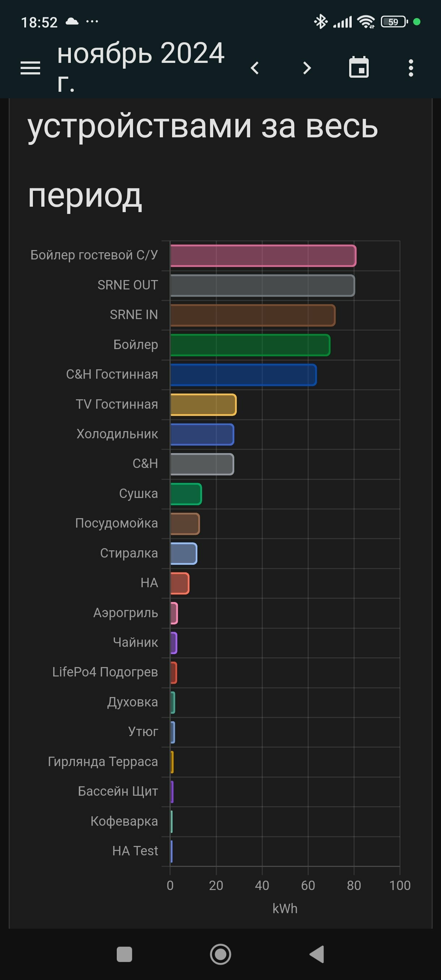Screen dimensions: 441x980
Task: Open the calendar date picker
Action: click(359, 67)
